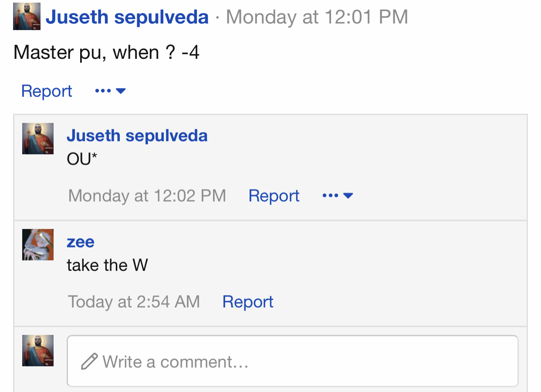Click the Monday at 12:01 PM timestamp

[x=317, y=17]
